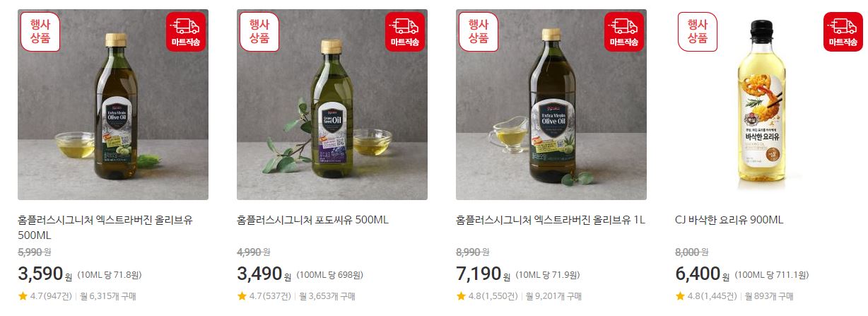Image resolution: width=868 pixels, height=316 pixels.
Task: Open the 1L olive oil product image
Action: pyautogui.click(x=551, y=105)
